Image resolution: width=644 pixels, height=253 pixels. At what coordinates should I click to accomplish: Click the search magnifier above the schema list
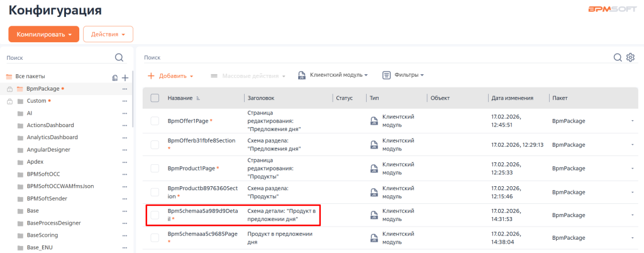(x=618, y=57)
